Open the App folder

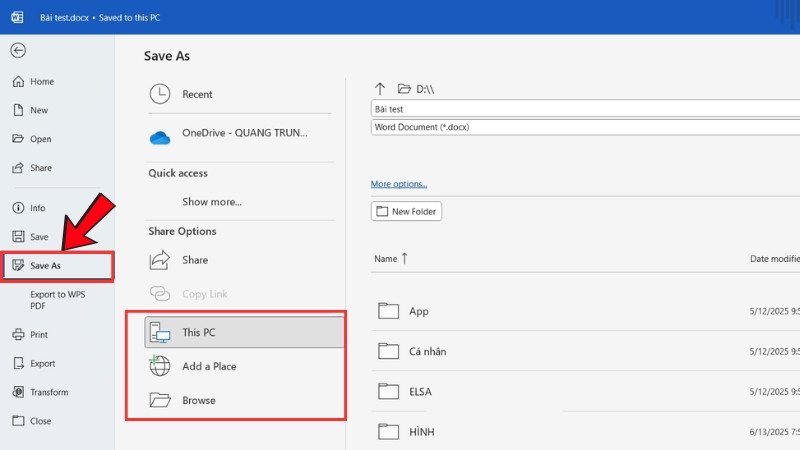(x=418, y=311)
